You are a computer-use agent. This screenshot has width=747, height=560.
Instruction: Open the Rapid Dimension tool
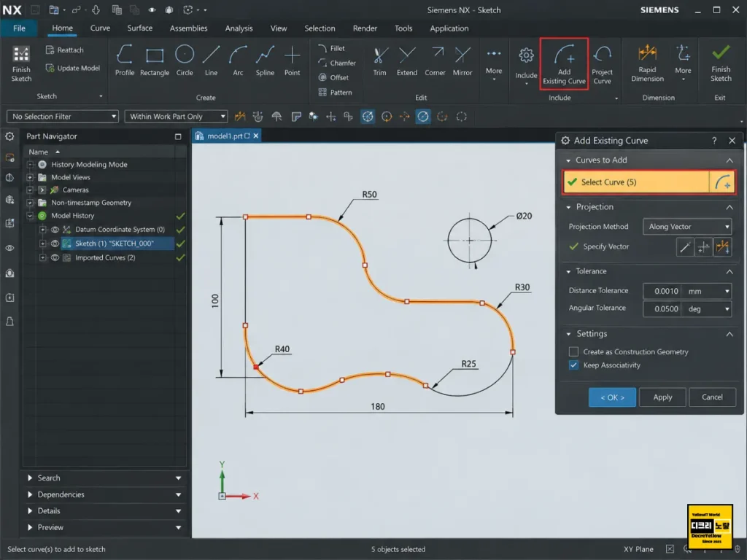pos(648,63)
